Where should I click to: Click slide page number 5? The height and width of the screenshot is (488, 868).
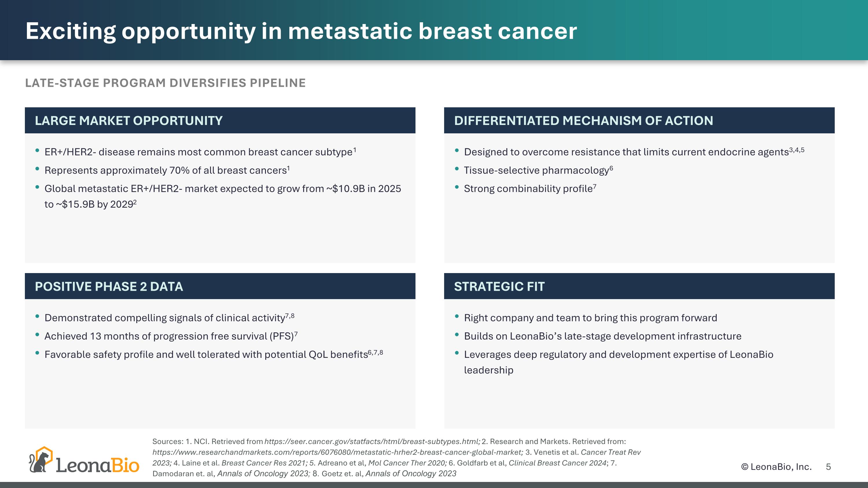pyautogui.click(x=828, y=467)
